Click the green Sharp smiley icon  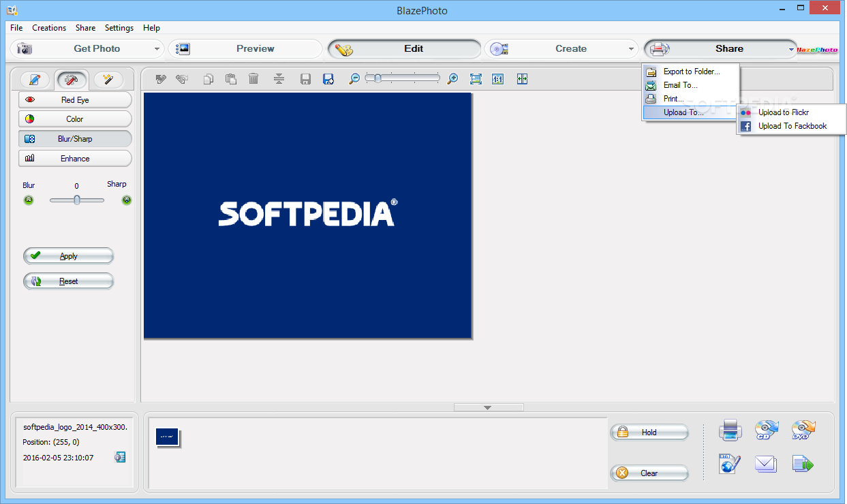(x=127, y=200)
